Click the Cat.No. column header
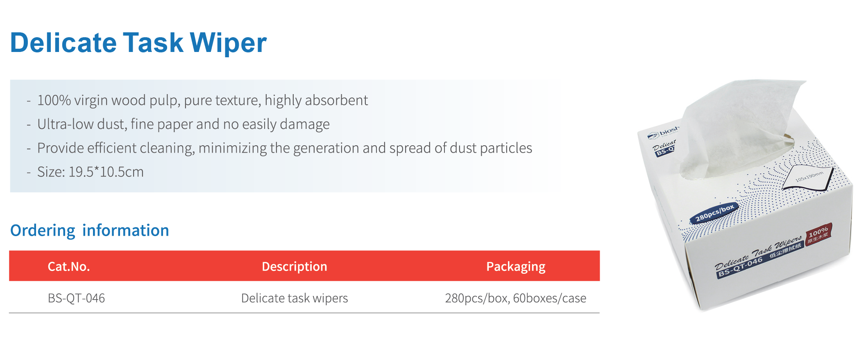This screenshot has height=338, width=868. 68,266
